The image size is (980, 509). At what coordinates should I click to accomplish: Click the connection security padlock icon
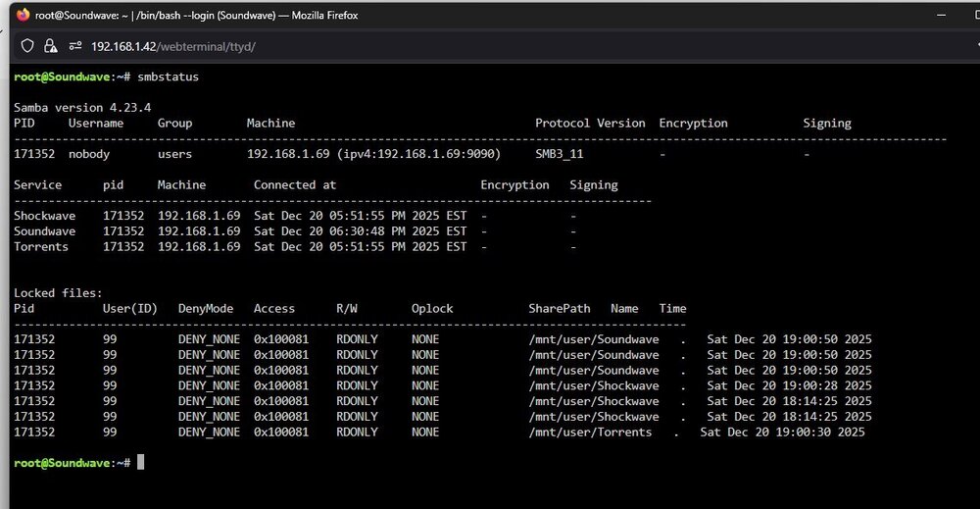tap(51, 46)
